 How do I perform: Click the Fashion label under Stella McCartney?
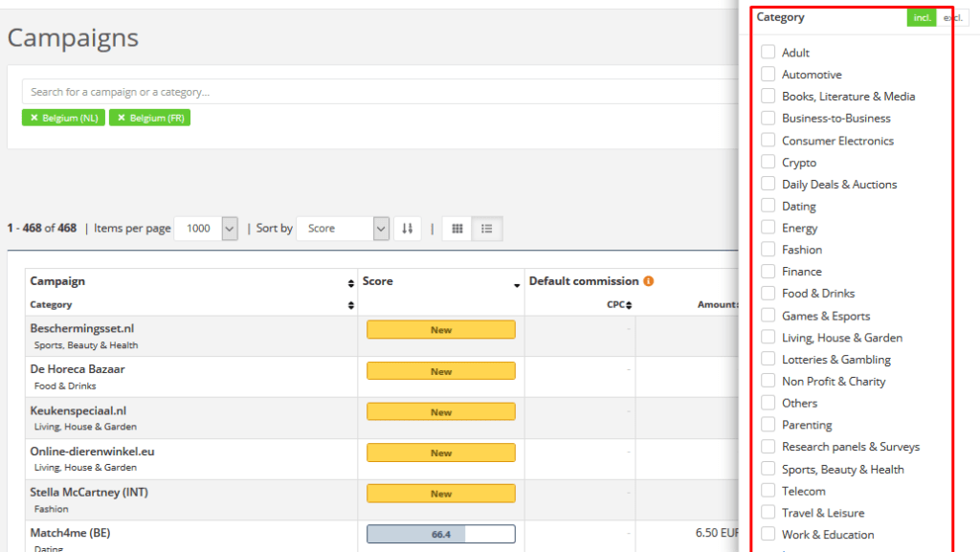click(52, 509)
